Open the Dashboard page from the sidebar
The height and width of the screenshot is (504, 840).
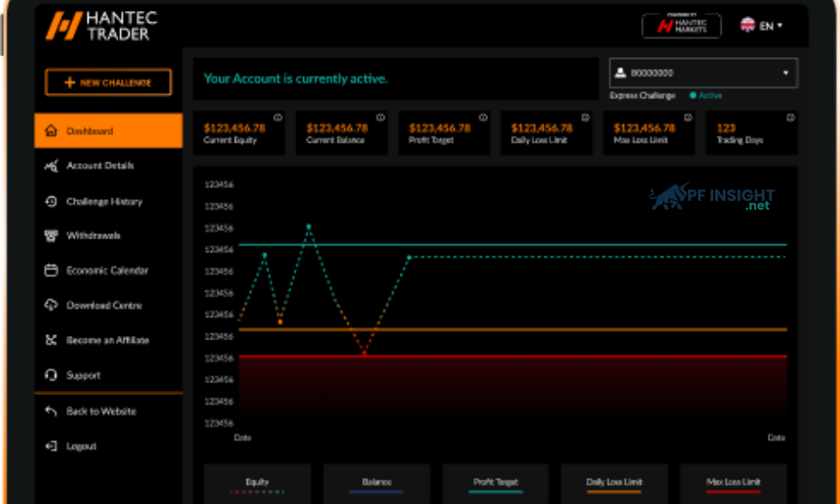pyautogui.click(x=108, y=131)
